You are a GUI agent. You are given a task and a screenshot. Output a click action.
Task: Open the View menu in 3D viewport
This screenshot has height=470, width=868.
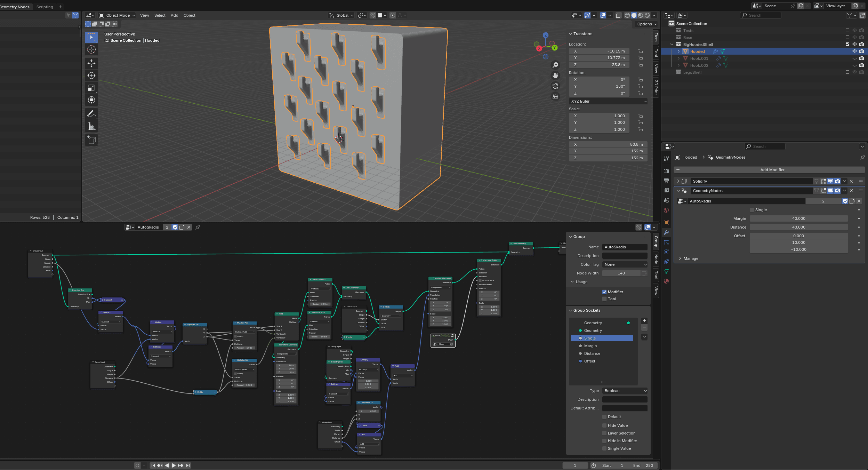(x=144, y=15)
